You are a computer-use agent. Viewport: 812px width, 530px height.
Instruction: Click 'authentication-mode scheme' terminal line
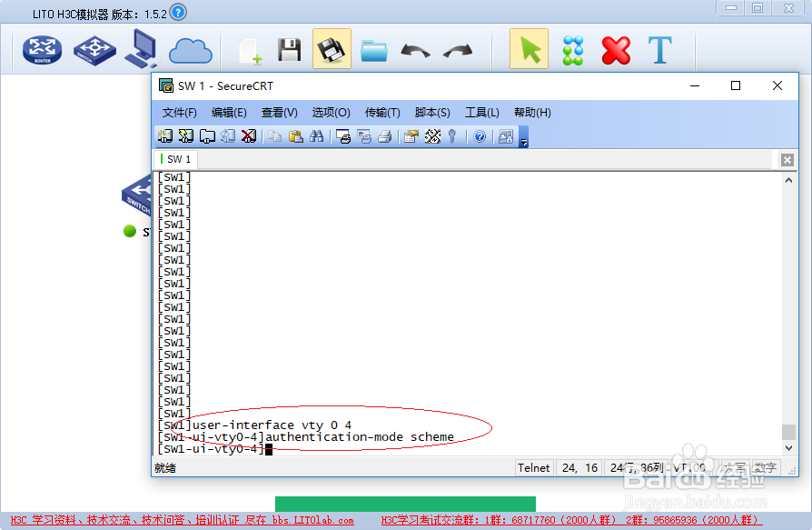coord(360,437)
